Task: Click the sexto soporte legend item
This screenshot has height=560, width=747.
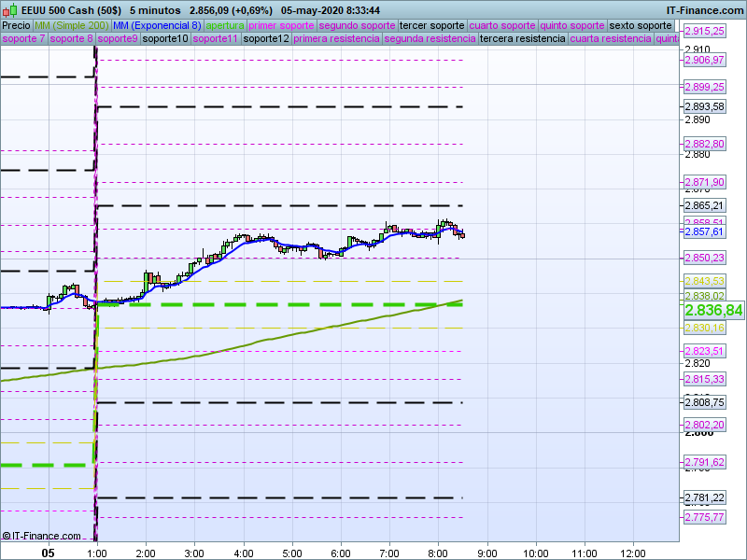Action: (x=641, y=25)
